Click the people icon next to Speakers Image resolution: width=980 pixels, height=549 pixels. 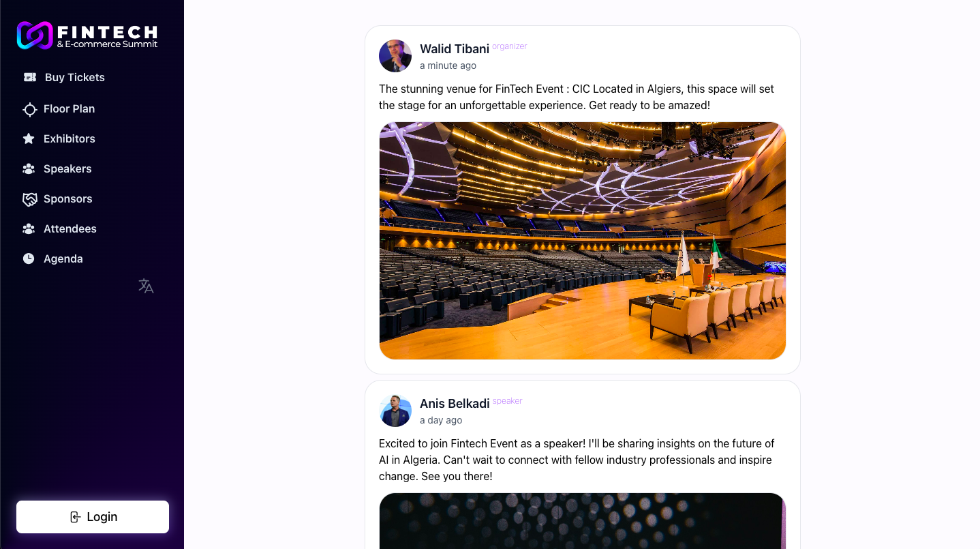pos(29,169)
